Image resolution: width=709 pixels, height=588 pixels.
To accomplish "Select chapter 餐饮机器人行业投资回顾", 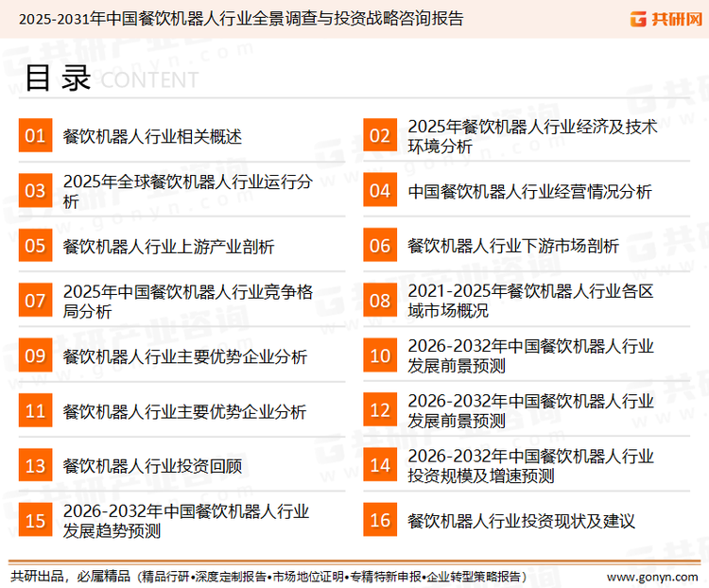I will (152, 466).
